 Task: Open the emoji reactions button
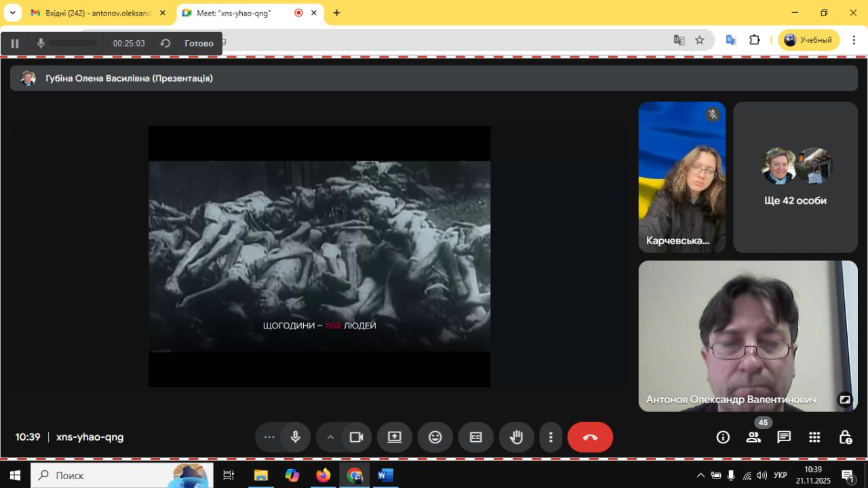click(x=435, y=437)
